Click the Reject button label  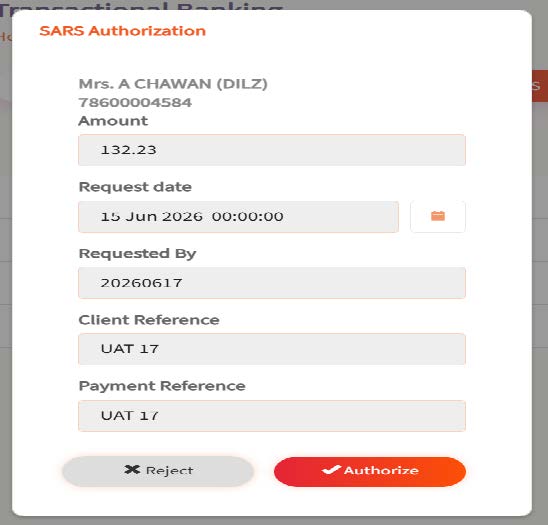(170, 471)
